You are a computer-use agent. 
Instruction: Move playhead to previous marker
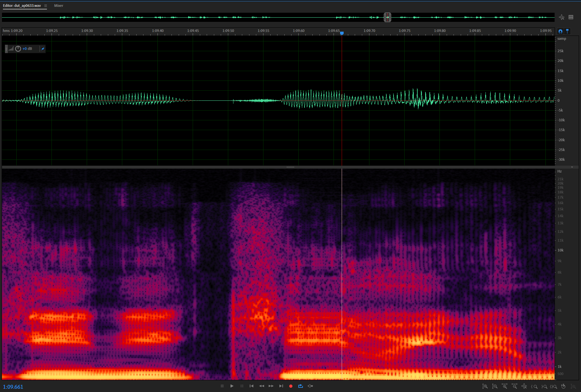tap(251, 386)
